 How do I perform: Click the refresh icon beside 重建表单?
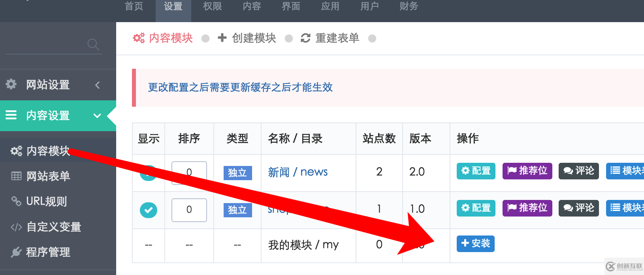coord(305,38)
